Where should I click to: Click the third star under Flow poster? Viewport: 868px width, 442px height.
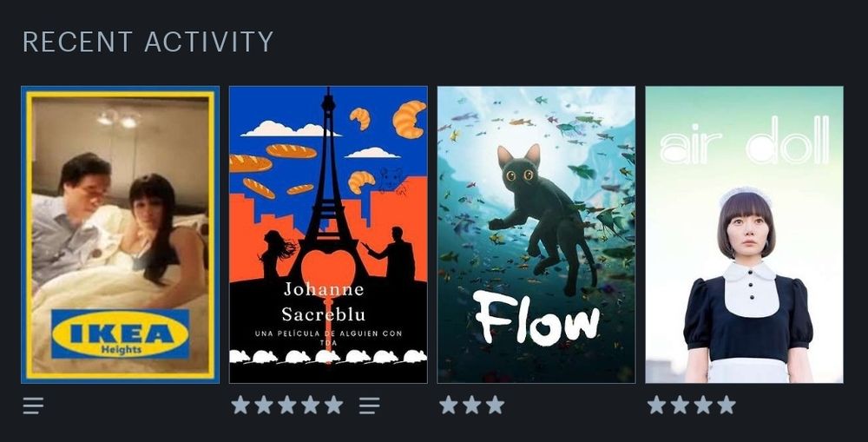point(495,406)
